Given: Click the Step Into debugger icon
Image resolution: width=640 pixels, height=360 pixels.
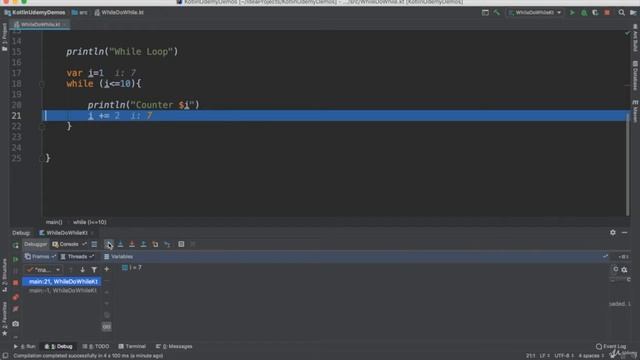Looking at the screenshot, I should [x=120, y=244].
